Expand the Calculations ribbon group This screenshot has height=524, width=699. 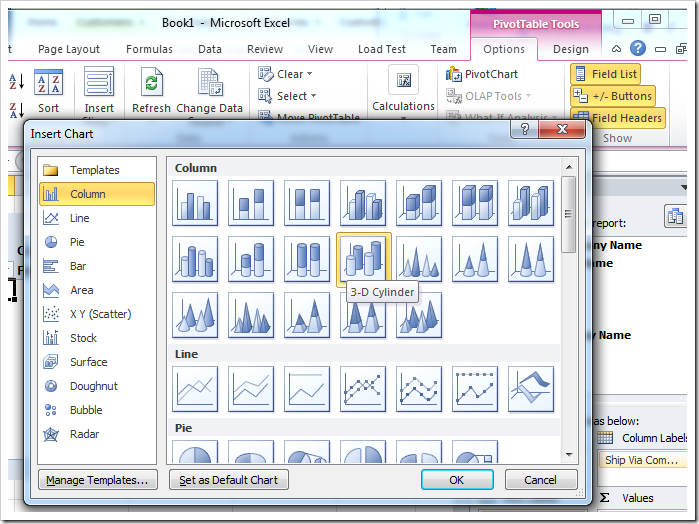tap(403, 92)
